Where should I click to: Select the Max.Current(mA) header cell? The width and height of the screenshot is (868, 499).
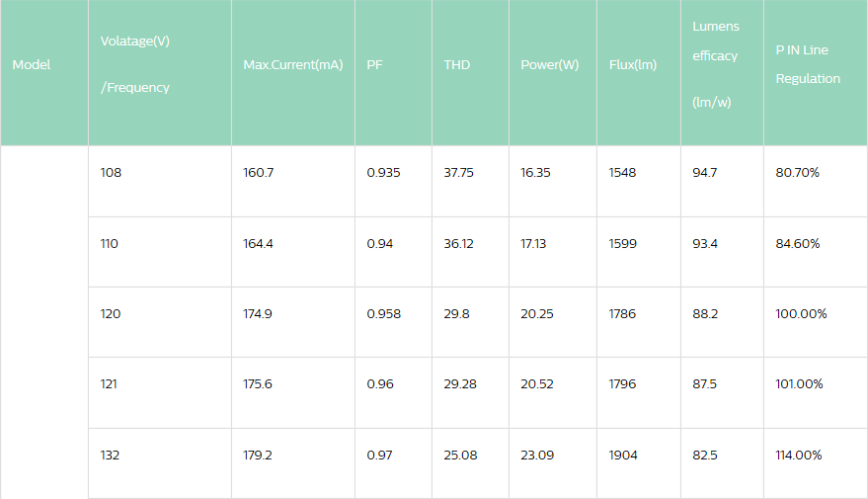pyautogui.click(x=292, y=65)
